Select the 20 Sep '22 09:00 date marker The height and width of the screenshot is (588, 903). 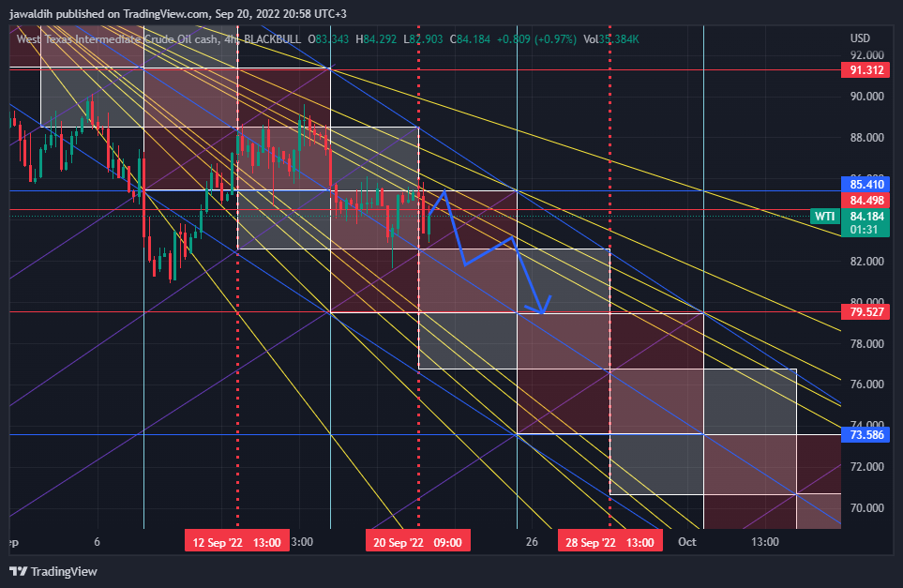(x=417, y=542)
